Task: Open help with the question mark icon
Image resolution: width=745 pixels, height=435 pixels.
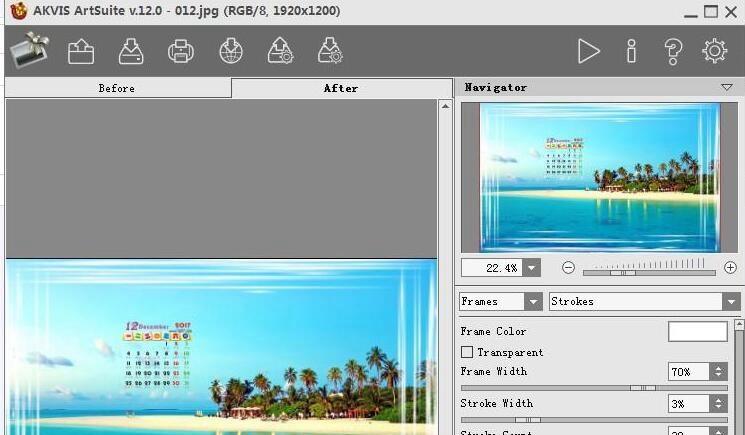Action: click(x=673, y=51)
